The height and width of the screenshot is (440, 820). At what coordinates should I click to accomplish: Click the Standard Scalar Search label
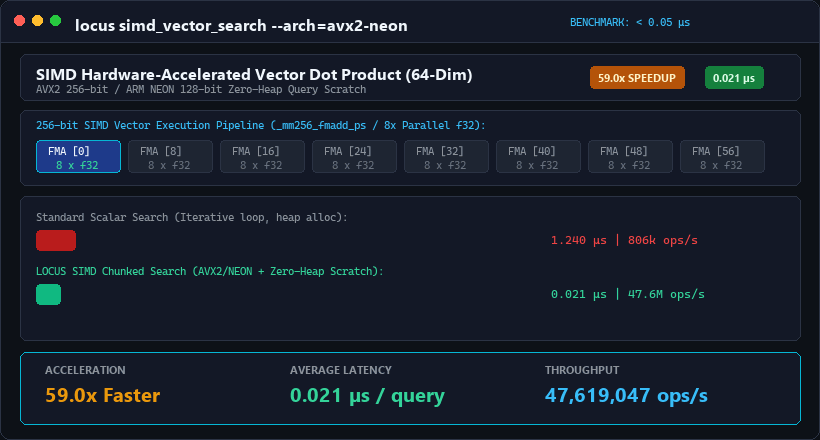tap(191, 217)
